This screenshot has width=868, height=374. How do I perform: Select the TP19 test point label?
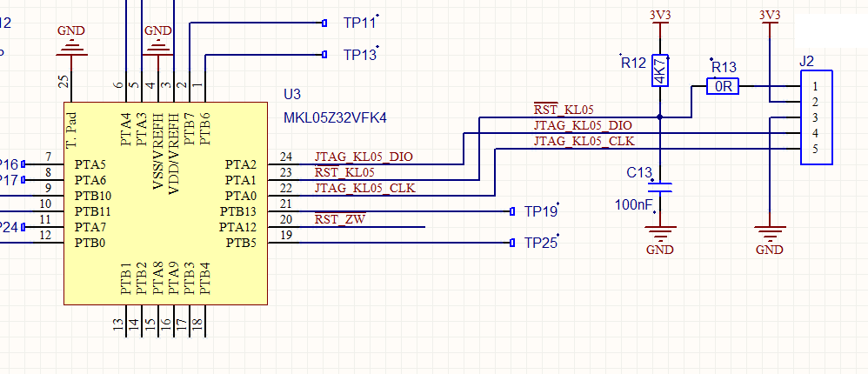coord(541,212)
